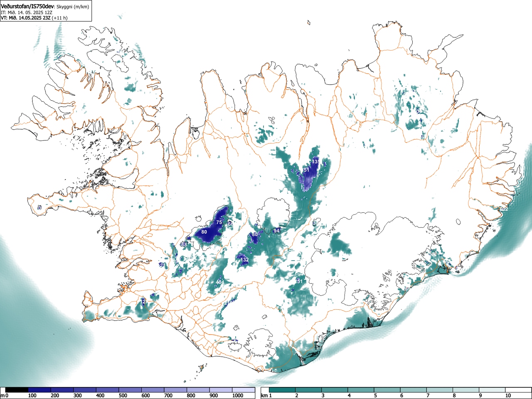This screenshot has width=532, height=399.
Task: Select the "132" visibility value on the map
Action: (x=245, y=260)
